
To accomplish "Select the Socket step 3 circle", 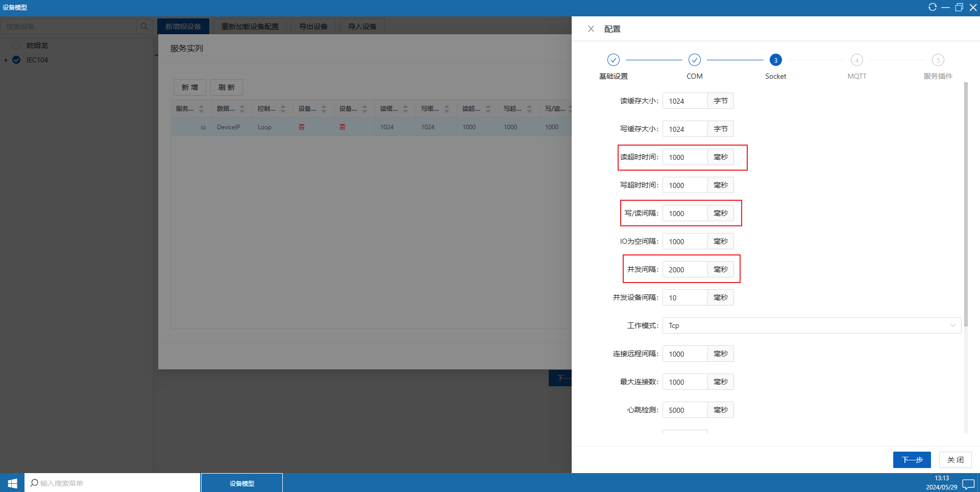I will (x=776, y=60).
